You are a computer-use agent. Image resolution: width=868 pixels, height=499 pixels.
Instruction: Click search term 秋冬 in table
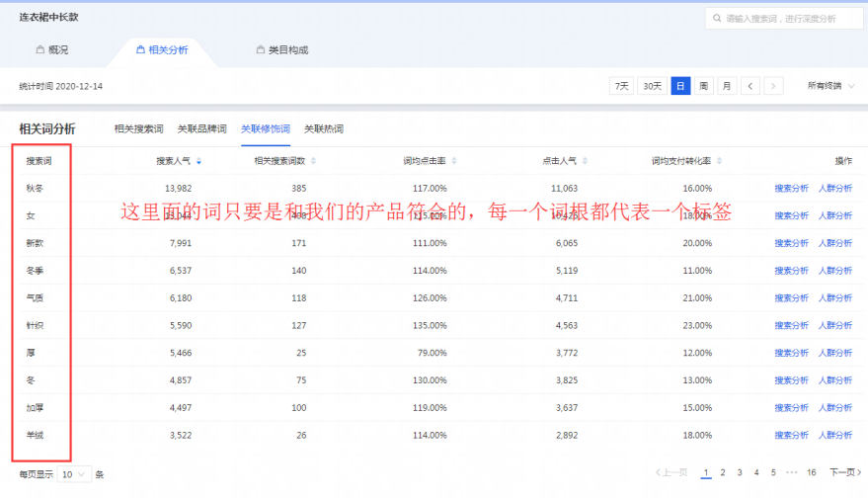[x=35, y=189]
